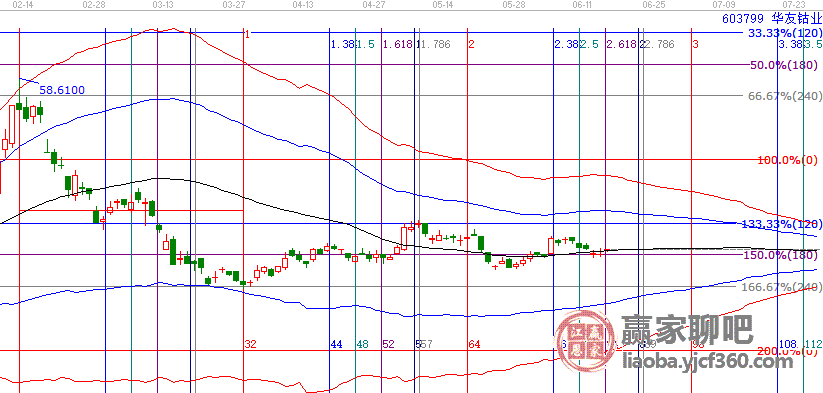Image resolution: width=823 pixels, height=393 pixels.
Task: Select the 150.0%(180) retracement level label
Action: pos(781,255)
